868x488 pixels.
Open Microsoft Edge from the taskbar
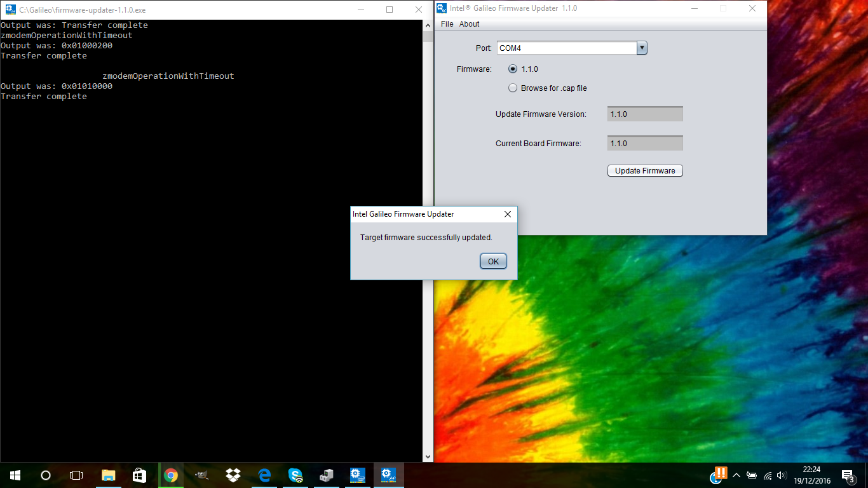click(x=264, y=475)
